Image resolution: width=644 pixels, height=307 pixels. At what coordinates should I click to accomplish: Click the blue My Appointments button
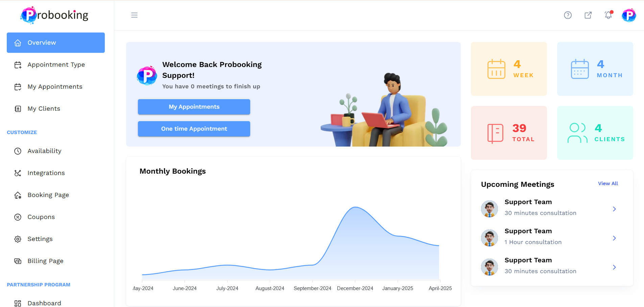(x=194, y=107)
